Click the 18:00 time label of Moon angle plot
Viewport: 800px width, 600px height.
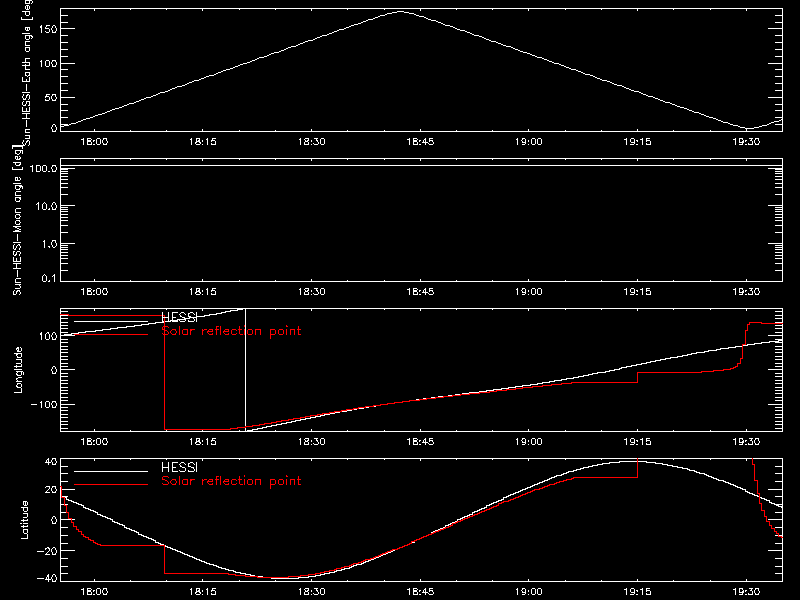pyautogui.click(x=94, y=292)
